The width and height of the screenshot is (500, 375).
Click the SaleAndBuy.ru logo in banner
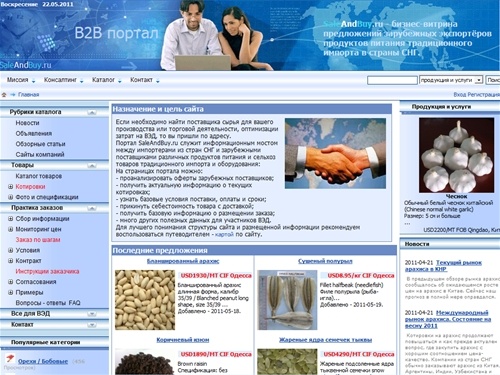pos(26,65)
